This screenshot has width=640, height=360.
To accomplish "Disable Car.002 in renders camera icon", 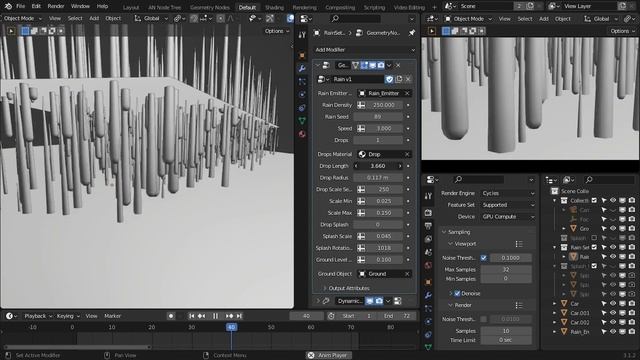I will coord(632,322).
